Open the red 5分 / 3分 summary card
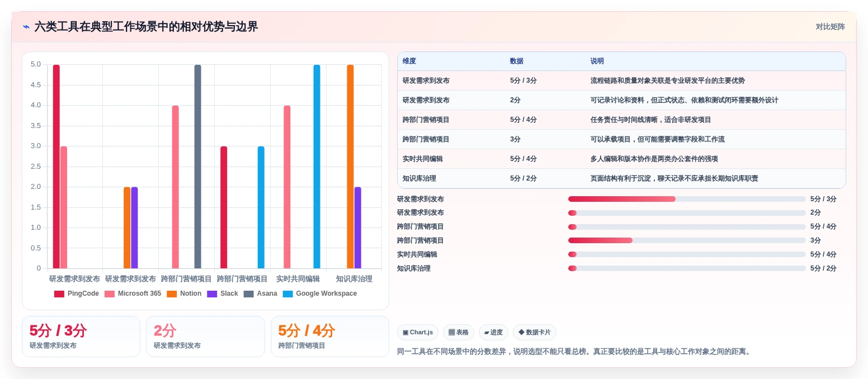Viewport: 868px width, 379px height. tap(81, 337)
